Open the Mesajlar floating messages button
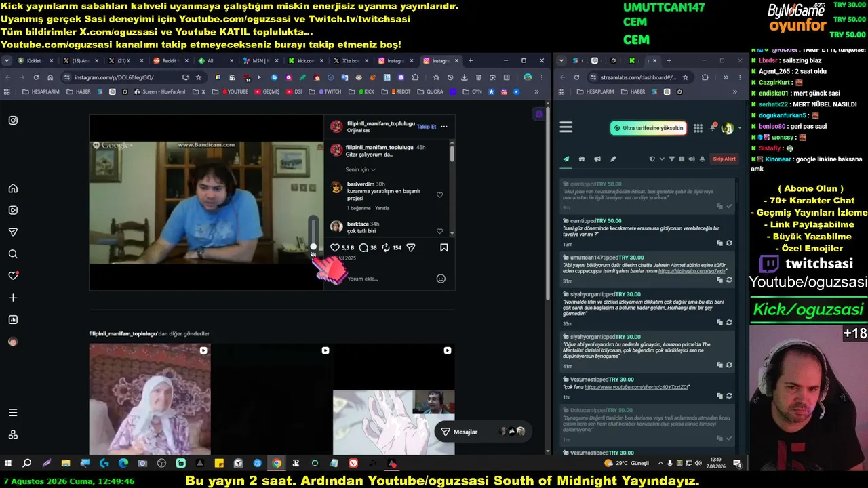 pyautogui.click(x=483, y=432)
